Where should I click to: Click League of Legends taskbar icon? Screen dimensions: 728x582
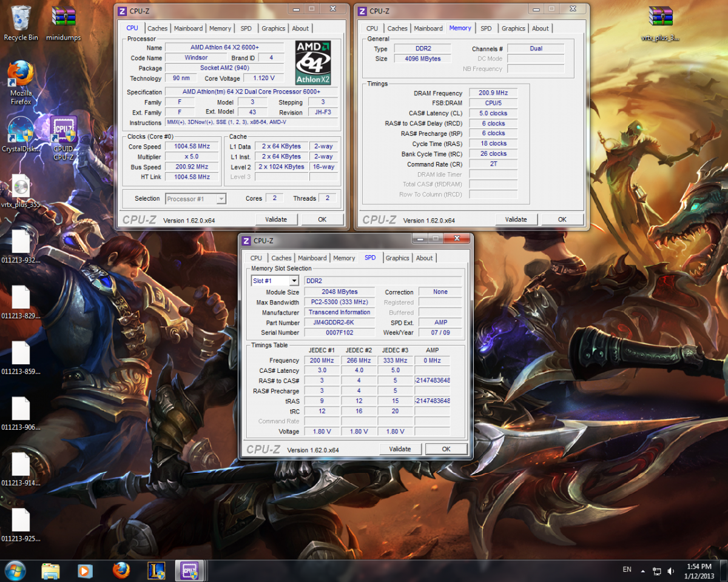pyautogui.click(x=156, y=570)
